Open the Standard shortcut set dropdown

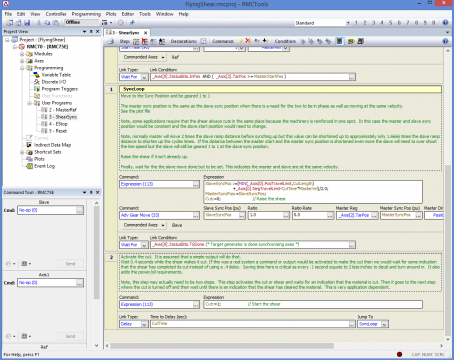point(348,23)
